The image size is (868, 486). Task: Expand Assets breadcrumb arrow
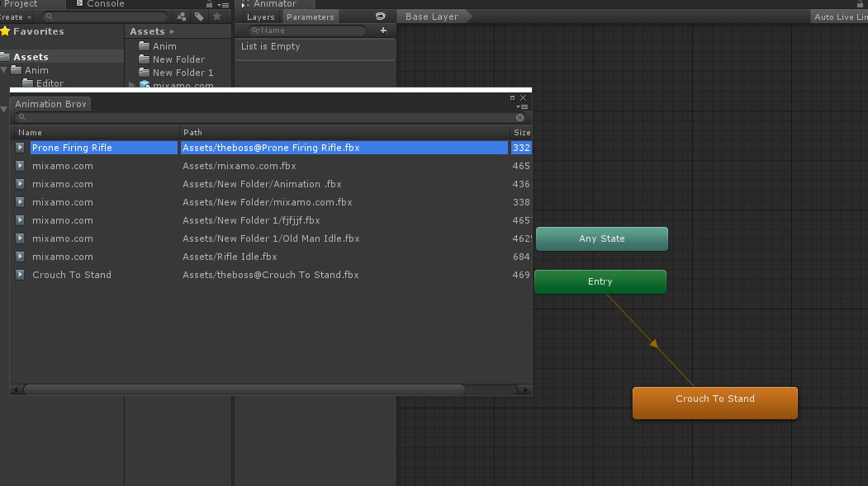click(x=172, y=31)
